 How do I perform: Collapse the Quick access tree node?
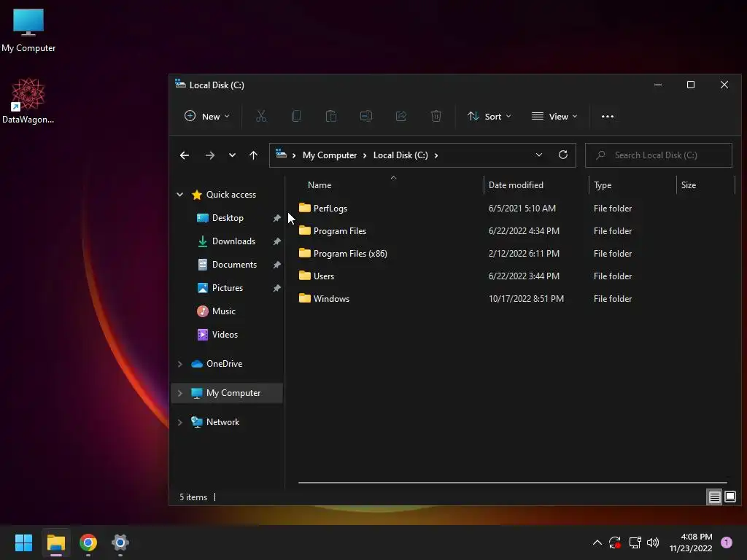point(180,194)
